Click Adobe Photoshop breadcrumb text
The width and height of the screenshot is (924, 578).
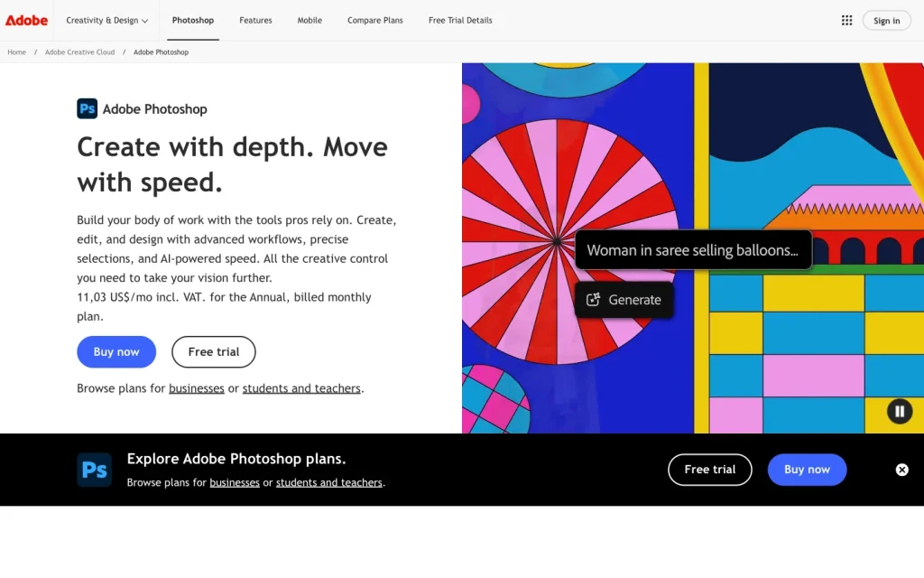coord(161,51)
